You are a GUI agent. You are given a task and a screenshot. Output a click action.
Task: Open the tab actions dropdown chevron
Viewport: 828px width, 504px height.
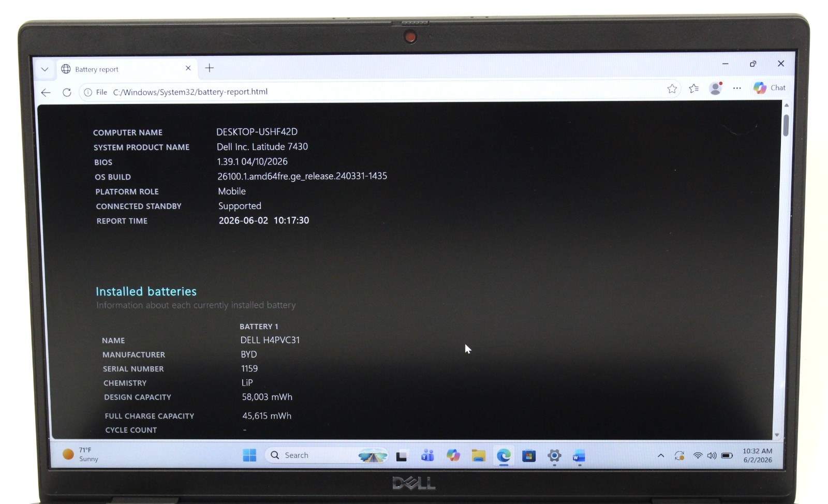[45, 69]
